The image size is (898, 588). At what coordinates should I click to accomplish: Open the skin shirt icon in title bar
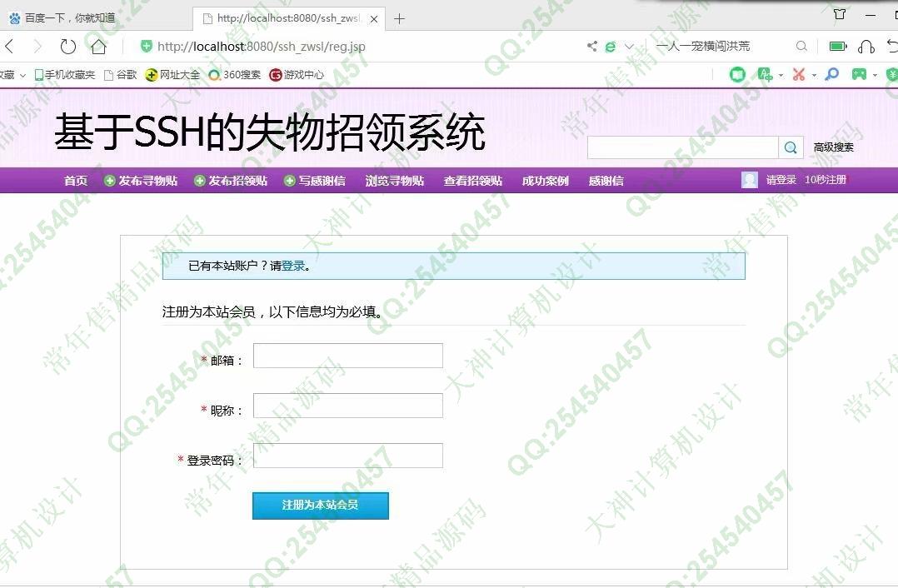[x=840, y=14]
